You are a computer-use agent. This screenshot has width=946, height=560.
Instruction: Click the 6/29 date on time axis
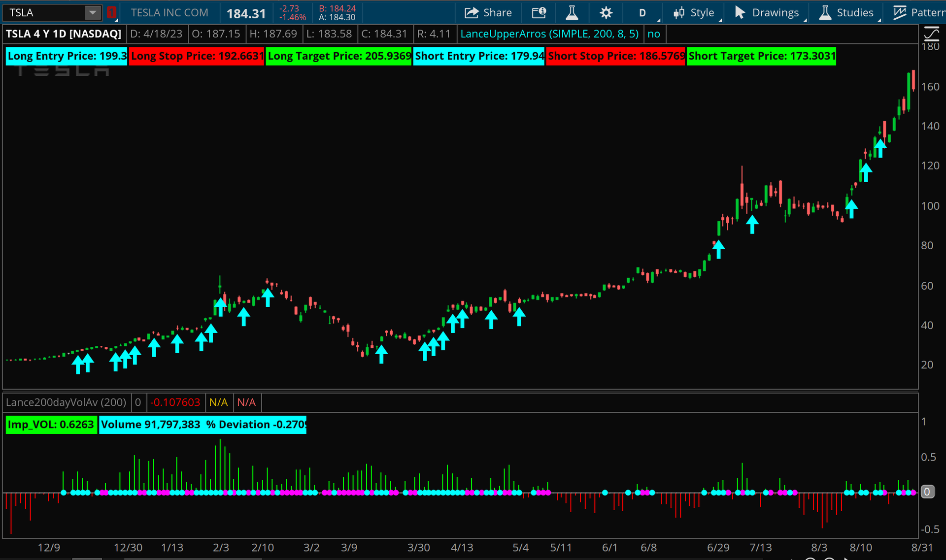718,548
